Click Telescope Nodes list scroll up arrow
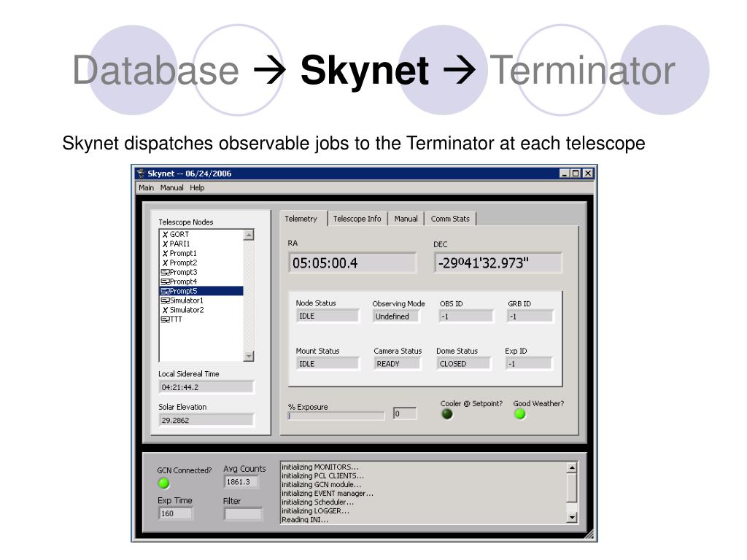Viewport: 747px width, 560px height. click(249, 235)
